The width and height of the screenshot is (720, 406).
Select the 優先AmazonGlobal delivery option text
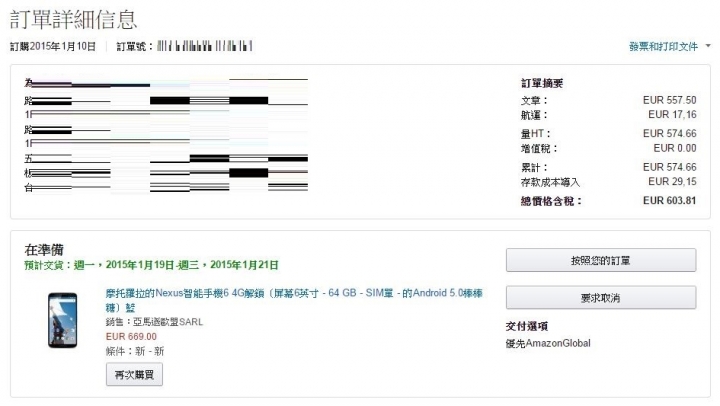(x=548, y=343)
